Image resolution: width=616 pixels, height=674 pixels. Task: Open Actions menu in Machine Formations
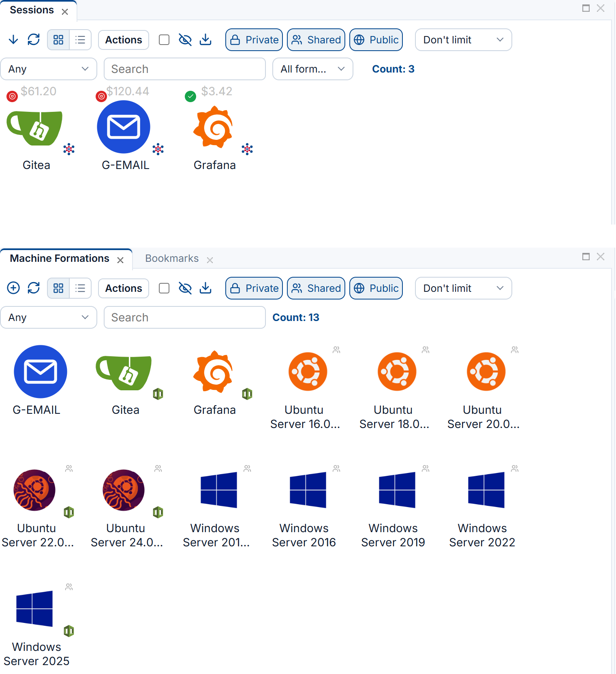point(124,288)
